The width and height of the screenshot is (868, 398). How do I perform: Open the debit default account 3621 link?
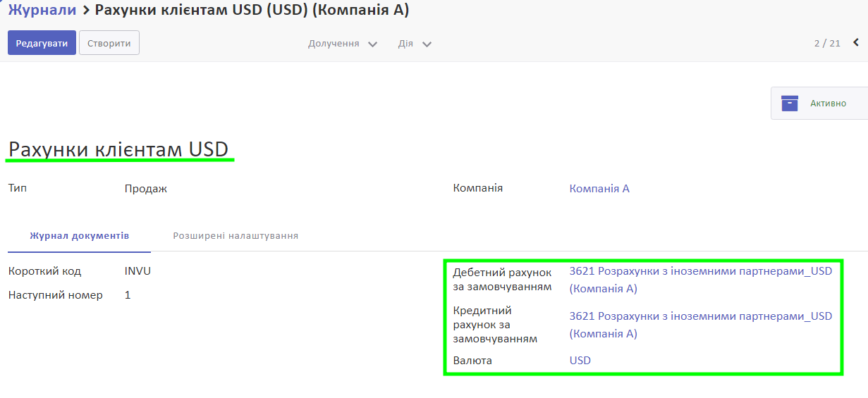tap(700, 271)
